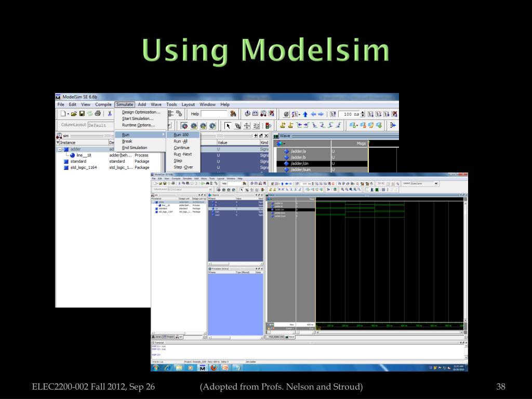Viewport: 532px width, 399px height.
Task: Click the Save disk toolbar icon
Action: pyautogui.click(x=82, y=114)
